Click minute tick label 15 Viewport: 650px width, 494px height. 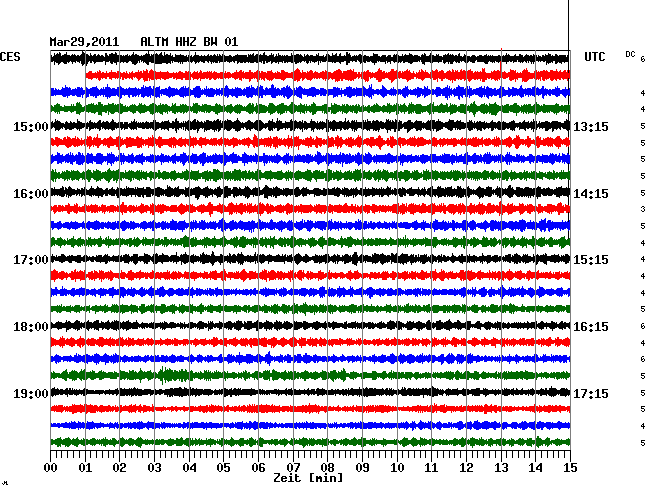[x=570, y=468]
